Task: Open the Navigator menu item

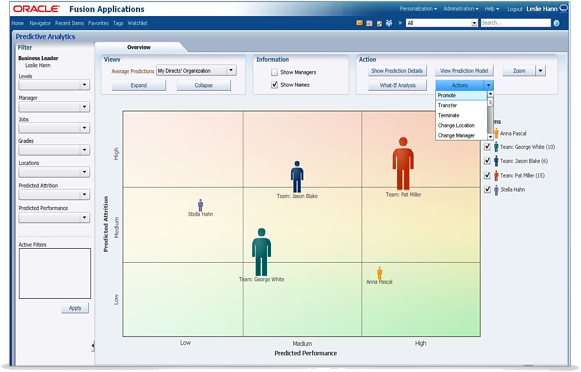Action: pyautogui.click(x=40, y=23)
